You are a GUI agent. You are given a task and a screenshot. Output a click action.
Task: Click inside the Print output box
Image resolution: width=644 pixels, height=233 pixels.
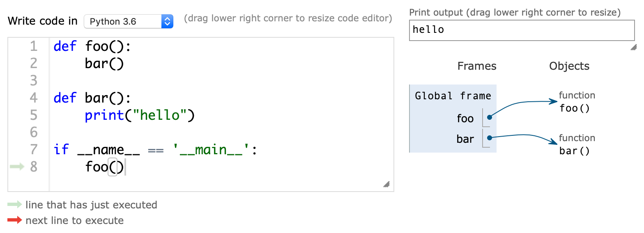point(522,30)
